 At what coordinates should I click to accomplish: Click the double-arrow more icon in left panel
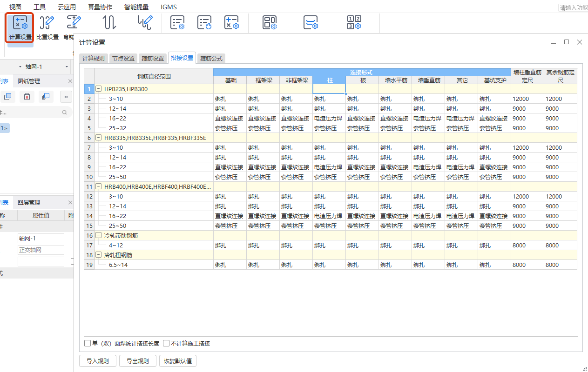(66, 97)
